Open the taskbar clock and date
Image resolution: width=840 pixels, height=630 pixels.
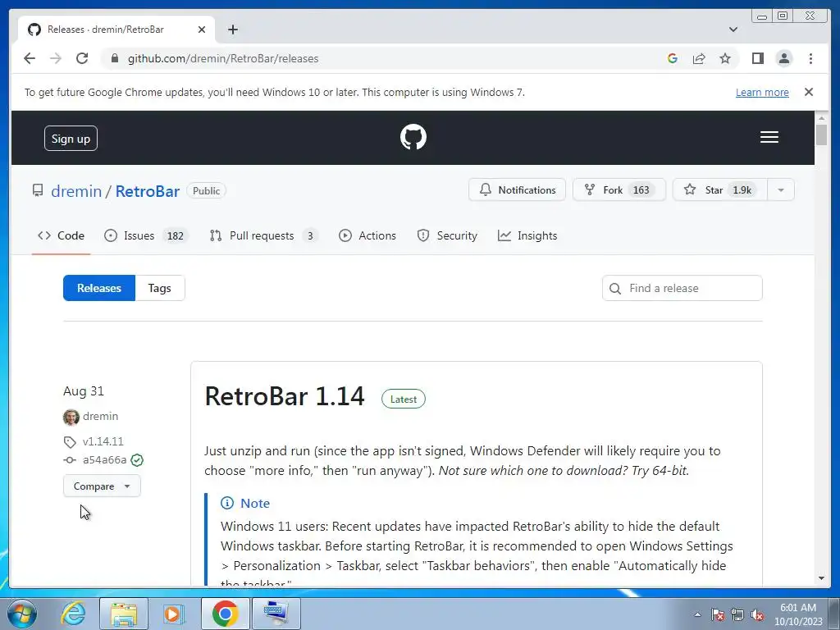coord(798,615)
